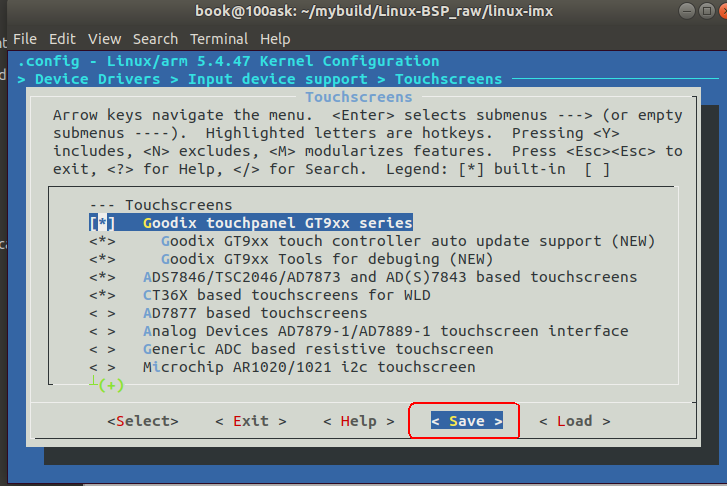The image size is (727, 486).
Task: Select Generic ADC based resistive touchscreen row
Action: (x=291, y=349)
